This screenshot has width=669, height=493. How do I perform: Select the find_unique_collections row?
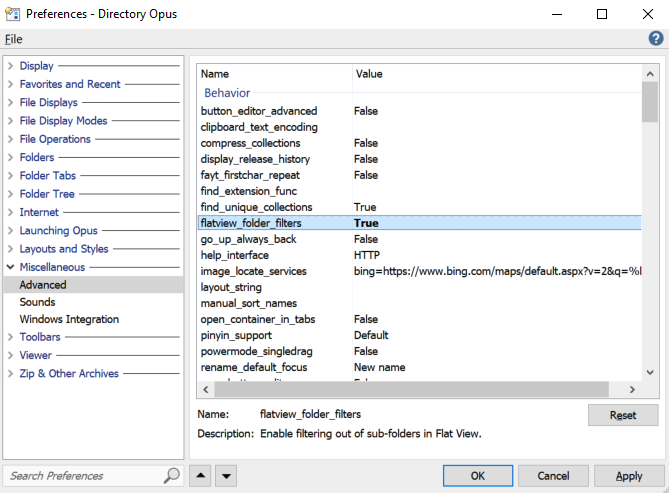click(x=420, y=207)
